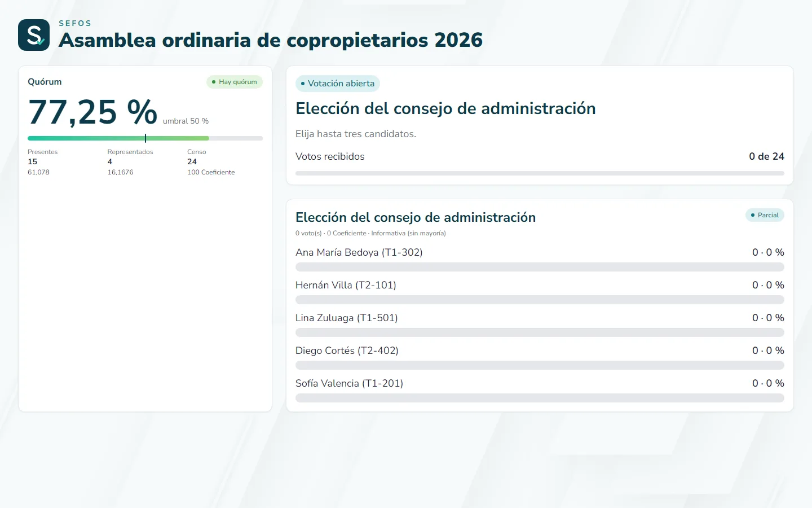This screenshot has width=812, height=508.
Task: Select the 100 Coeficiente text
Action: point(211,172)
